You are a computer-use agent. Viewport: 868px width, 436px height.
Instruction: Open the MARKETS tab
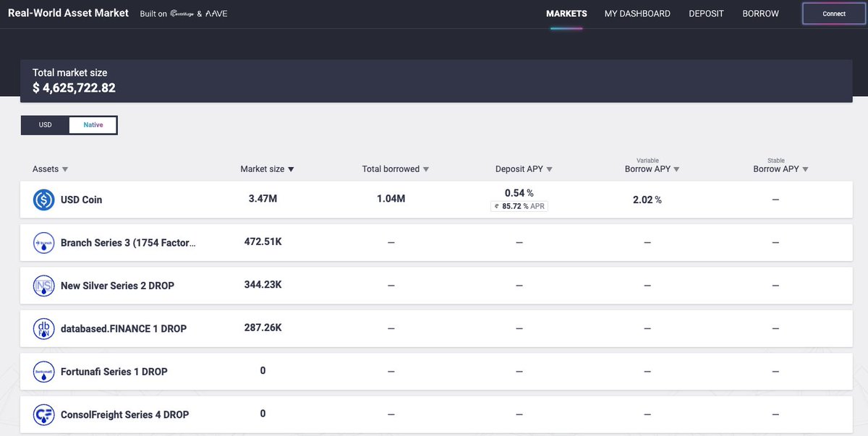tap(566, 14)
